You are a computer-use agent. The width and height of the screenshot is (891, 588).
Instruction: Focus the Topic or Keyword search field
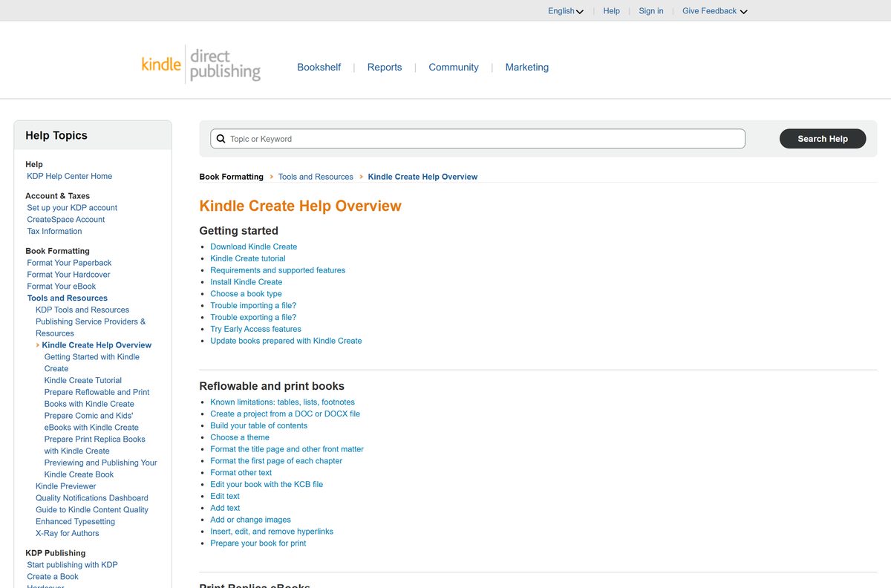coord(478,139)
